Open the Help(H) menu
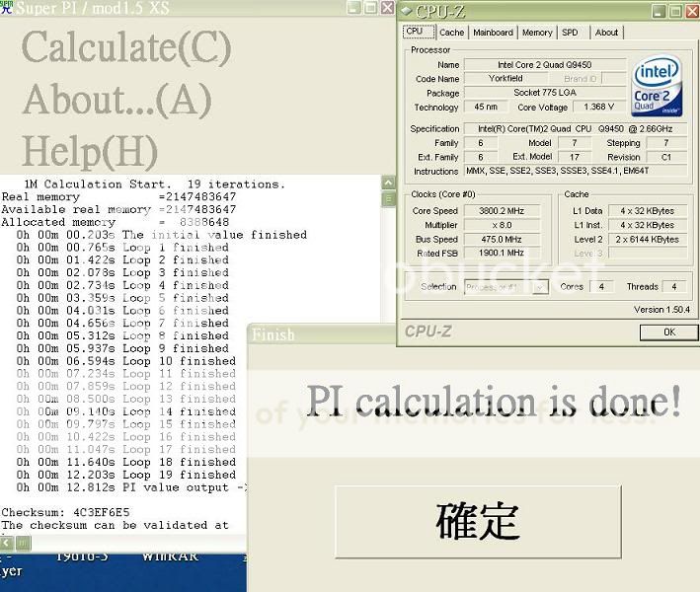The image size is (700, 592). tap(90, 151)
